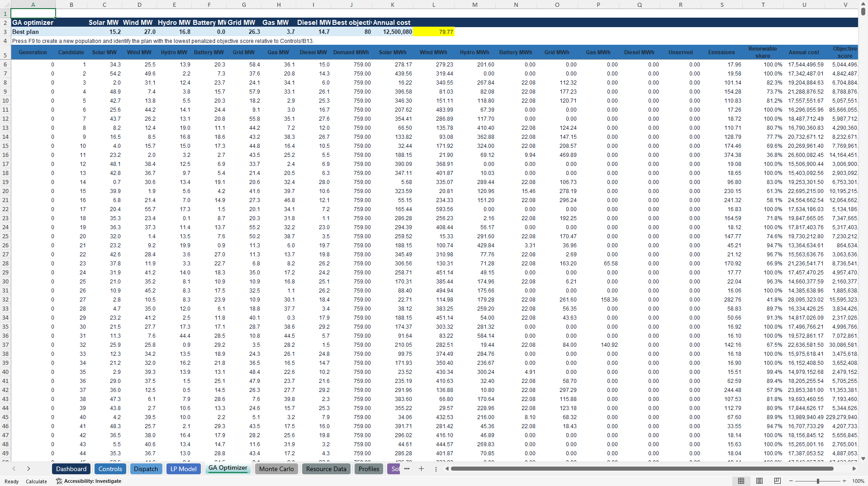Open the Controls sheet tab
This screenshot has width=868, height=486.
tap(110, 469)
